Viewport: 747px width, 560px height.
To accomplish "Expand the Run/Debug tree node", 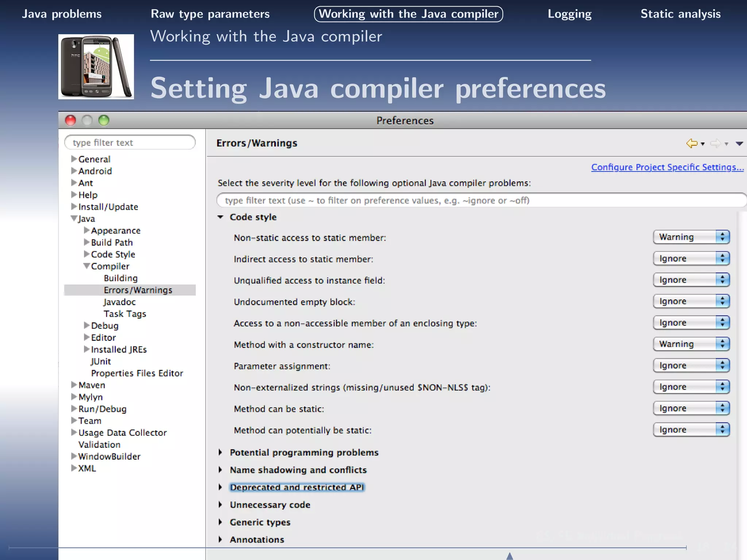I will [x=74, y=409].
